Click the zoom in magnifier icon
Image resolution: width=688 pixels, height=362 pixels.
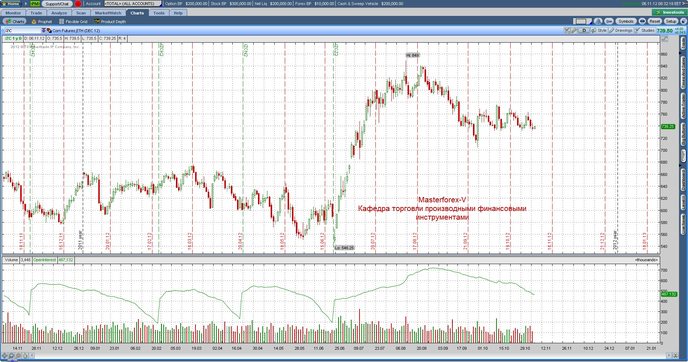pos(11,355)
